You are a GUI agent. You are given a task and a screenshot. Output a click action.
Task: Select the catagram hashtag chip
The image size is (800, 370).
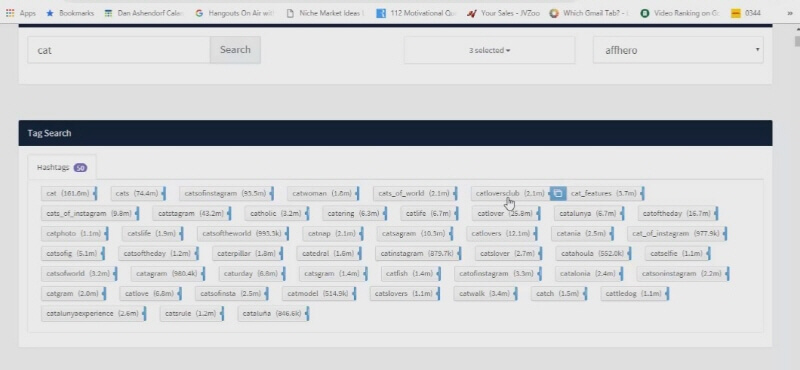[168, 273]
